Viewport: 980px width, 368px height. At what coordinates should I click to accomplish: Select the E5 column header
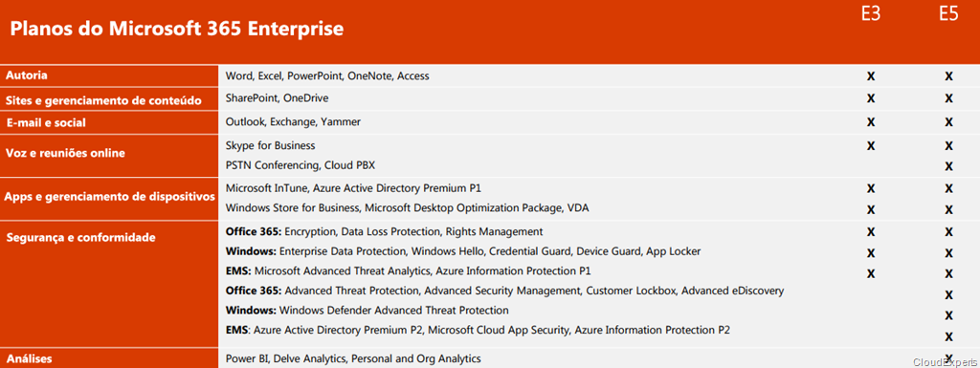point(948,13)
